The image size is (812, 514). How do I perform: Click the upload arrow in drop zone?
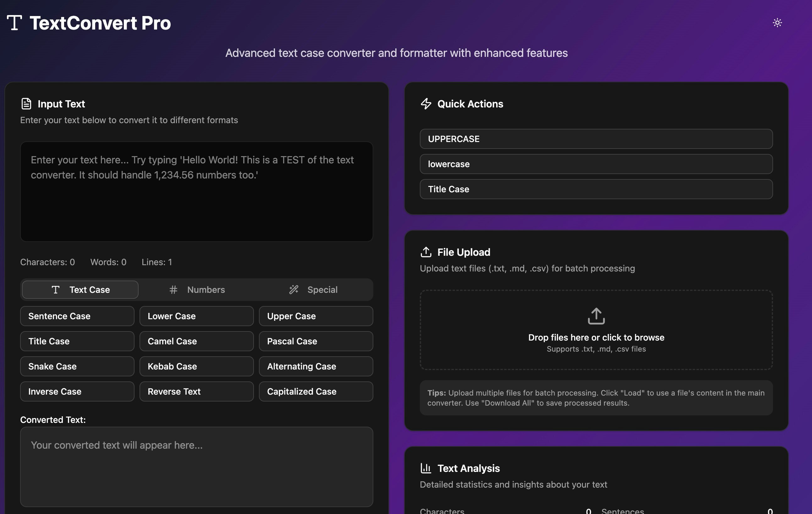click(x=596, y=316)
